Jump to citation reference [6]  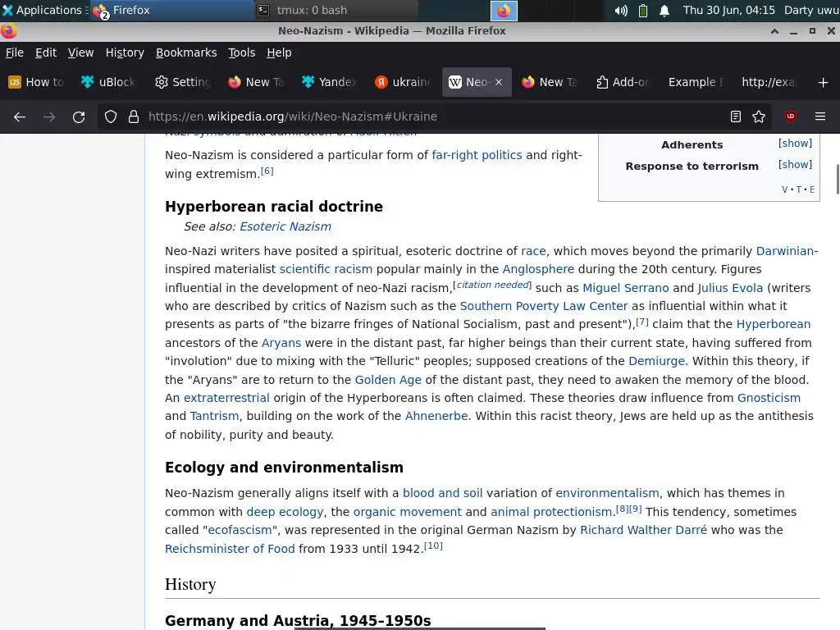coord(267,171)
